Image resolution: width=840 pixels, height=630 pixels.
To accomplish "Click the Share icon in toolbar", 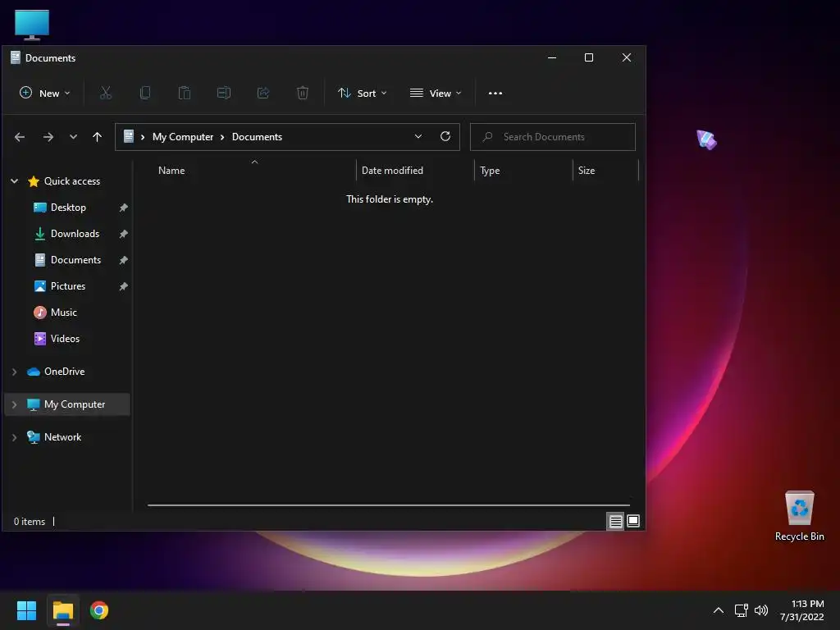I will tap(263, 94).
